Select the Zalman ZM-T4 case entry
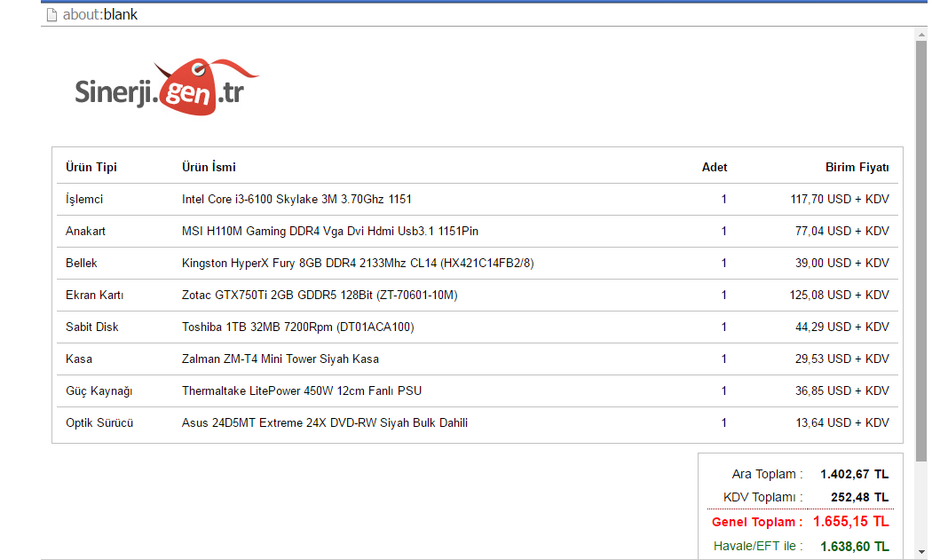Image resolution: width=932 pixels, height=560 pixels. [x=280, y=359]
